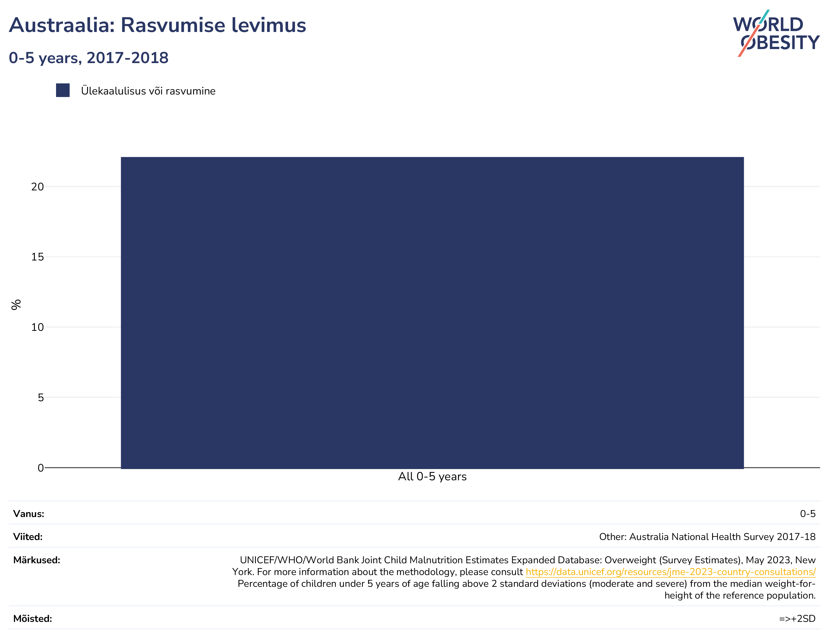The height and width of the screenshot is (644, 829).
Task: Click the chart title 'Australia: Rasvumise levimus'
Action: 158,25
